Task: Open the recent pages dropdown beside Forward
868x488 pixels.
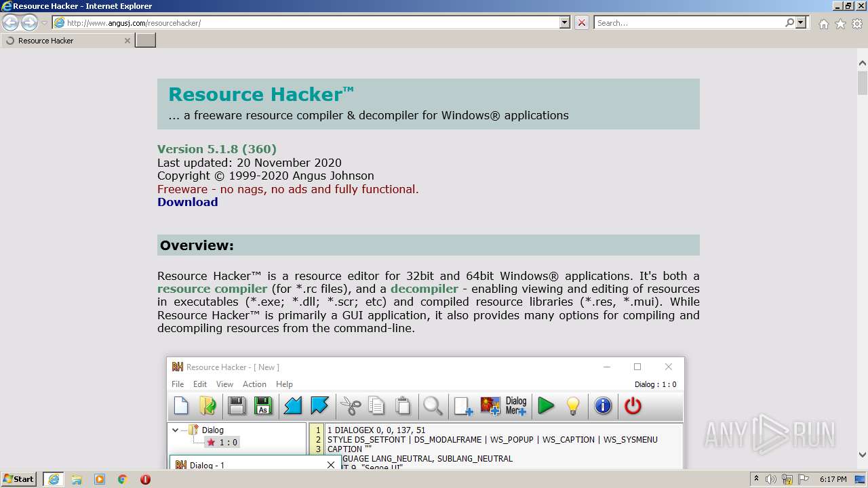Action: coord(45,23)
